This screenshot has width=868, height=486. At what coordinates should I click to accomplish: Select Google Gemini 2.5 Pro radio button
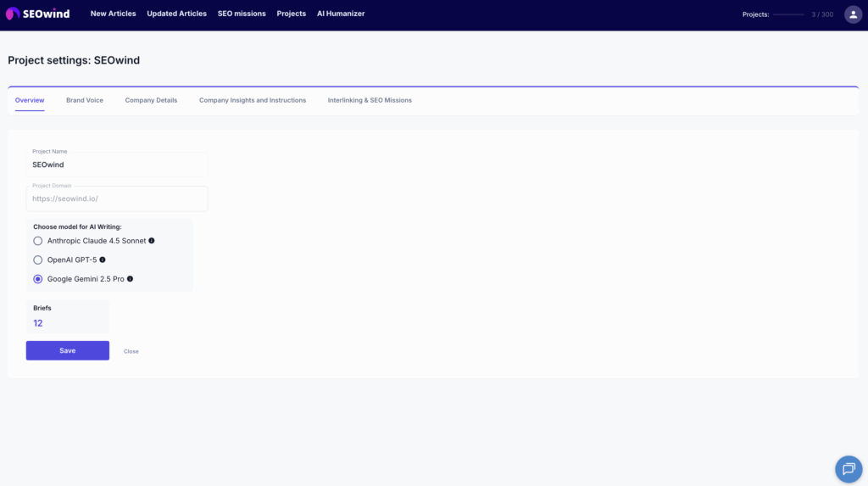coord(37,279)
